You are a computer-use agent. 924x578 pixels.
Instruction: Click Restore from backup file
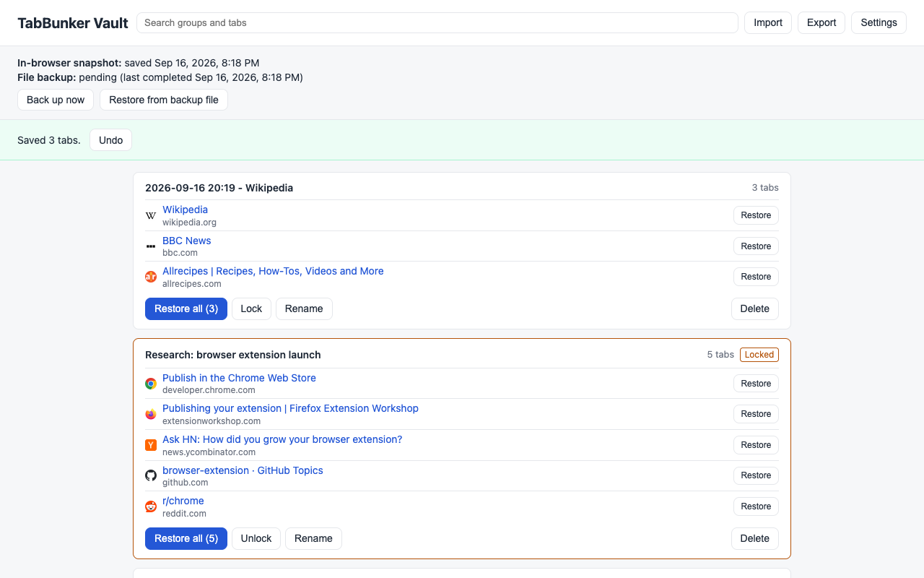pos(164,100)
